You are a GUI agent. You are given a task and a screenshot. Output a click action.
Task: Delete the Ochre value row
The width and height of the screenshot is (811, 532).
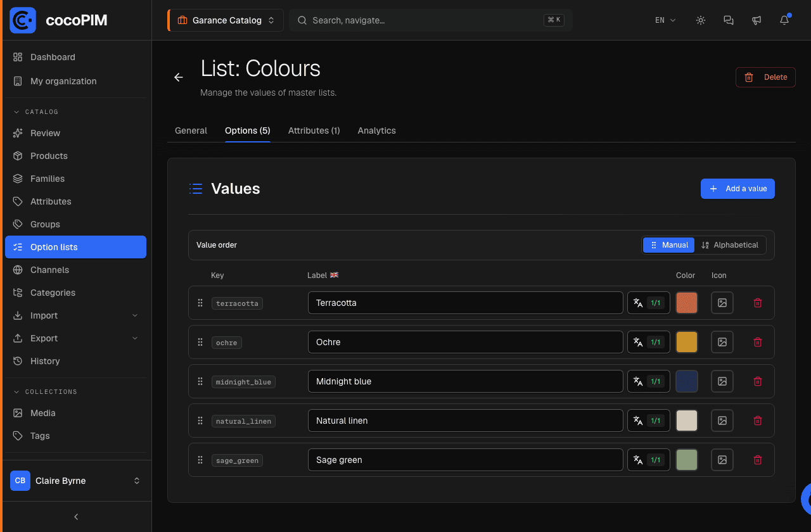pos(758,342)
